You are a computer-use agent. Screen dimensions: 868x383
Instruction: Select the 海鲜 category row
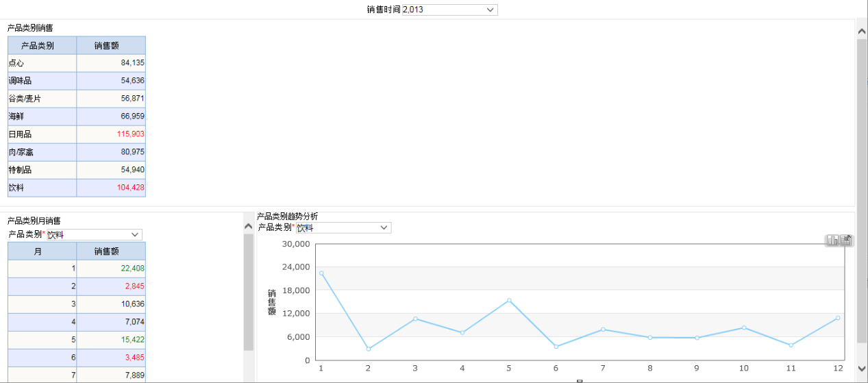pos(42,116)
